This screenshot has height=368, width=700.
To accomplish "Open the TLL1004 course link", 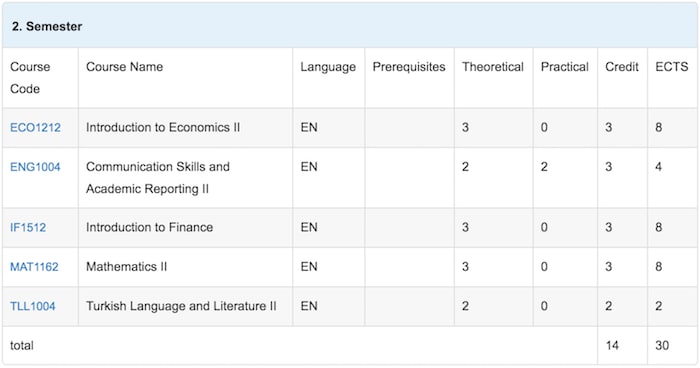I will pyautogui.click(x=33, y=306).
